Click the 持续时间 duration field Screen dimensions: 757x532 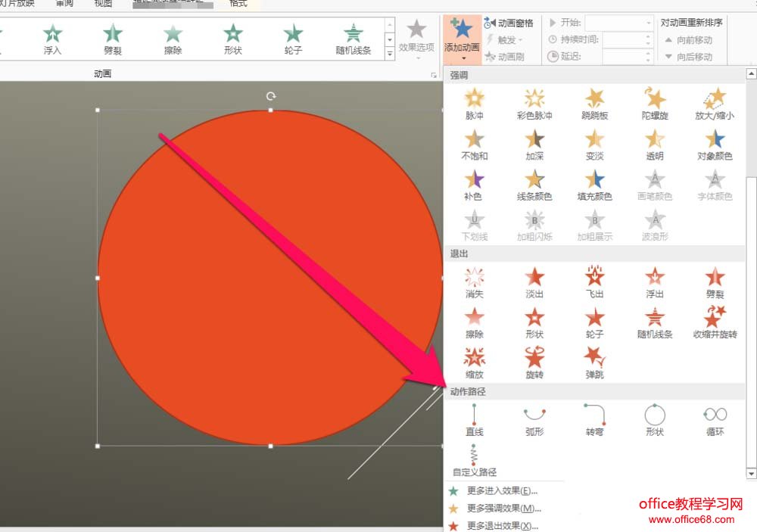(628, 39)
